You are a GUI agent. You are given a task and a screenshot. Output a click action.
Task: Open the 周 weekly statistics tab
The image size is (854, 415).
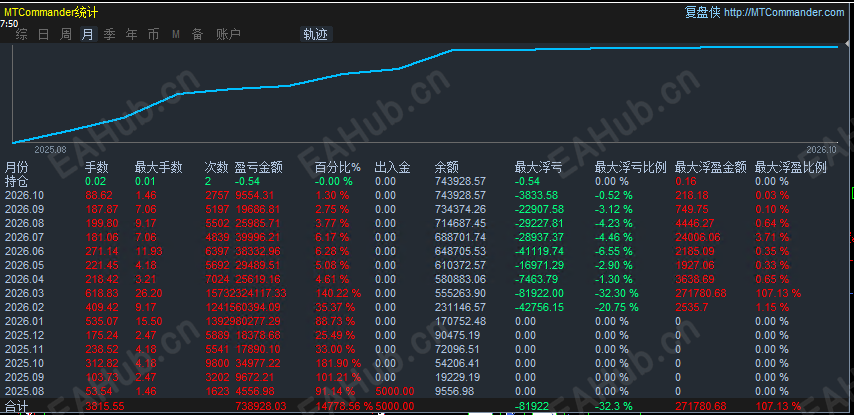[x=66, y=34]
